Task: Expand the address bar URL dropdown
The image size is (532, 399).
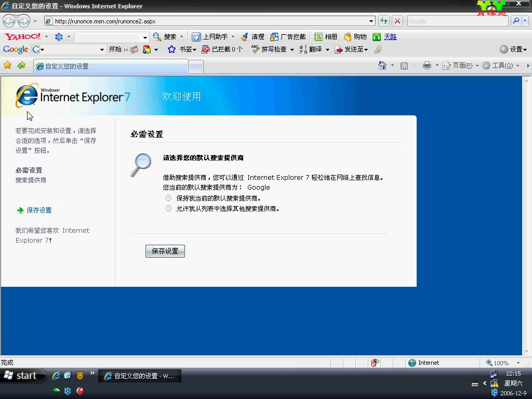Action: point(371,21)
